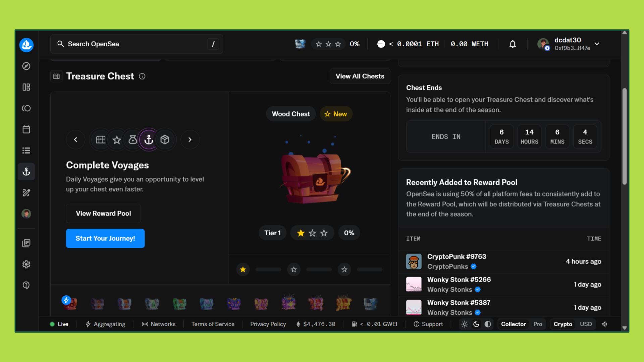Open the settings gear in sidebar

coord(26,264)
